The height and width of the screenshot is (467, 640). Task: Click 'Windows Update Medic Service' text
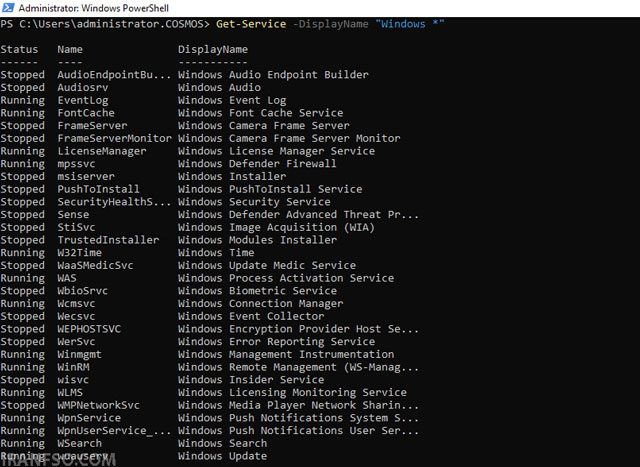tap(267, 266)
